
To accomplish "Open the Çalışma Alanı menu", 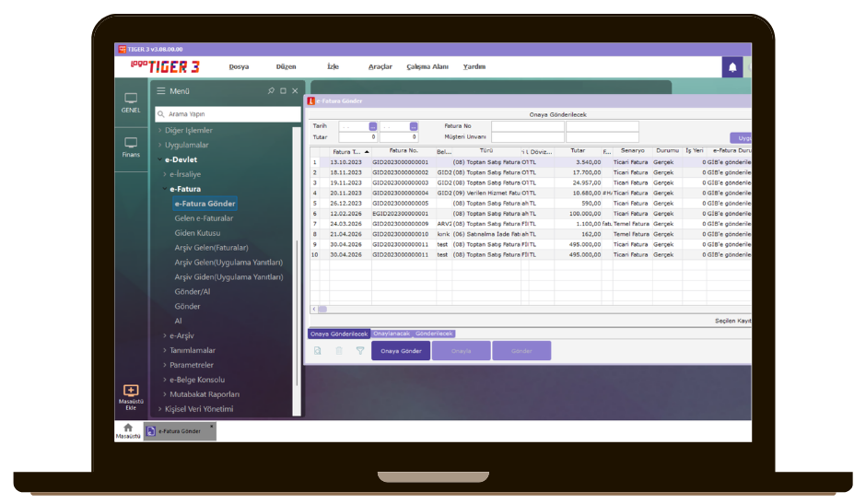I will tap(427, 67).
